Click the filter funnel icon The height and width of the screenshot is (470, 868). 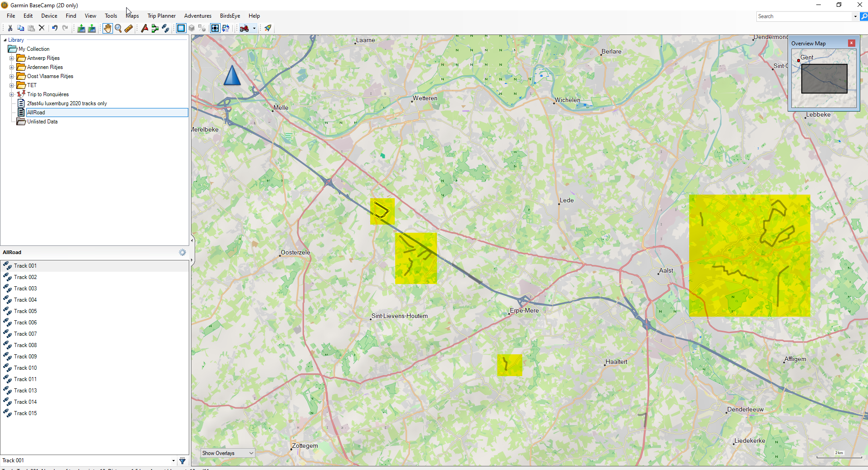tap(182, 460)
